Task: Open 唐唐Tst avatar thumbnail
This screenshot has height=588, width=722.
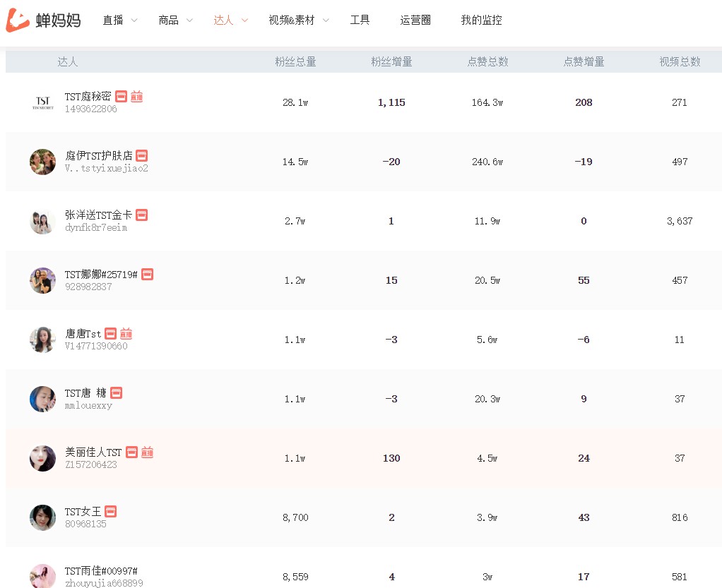Action: pyautogui.click(x=43, y=340)
